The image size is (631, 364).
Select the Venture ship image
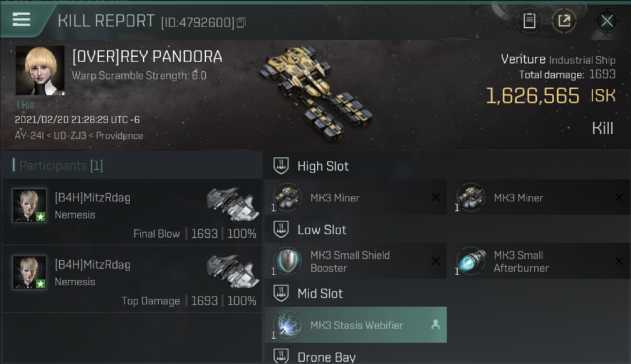click(x=315, y=92)
